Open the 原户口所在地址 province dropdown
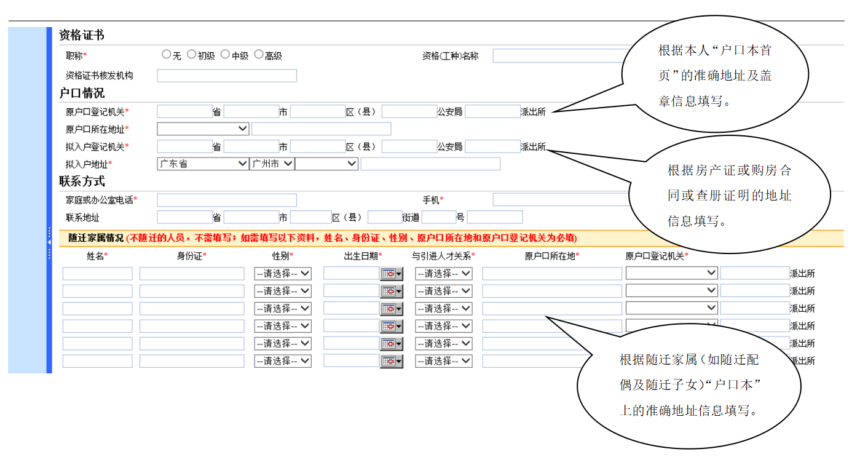The image size is (868, 457). pos(203,129)
